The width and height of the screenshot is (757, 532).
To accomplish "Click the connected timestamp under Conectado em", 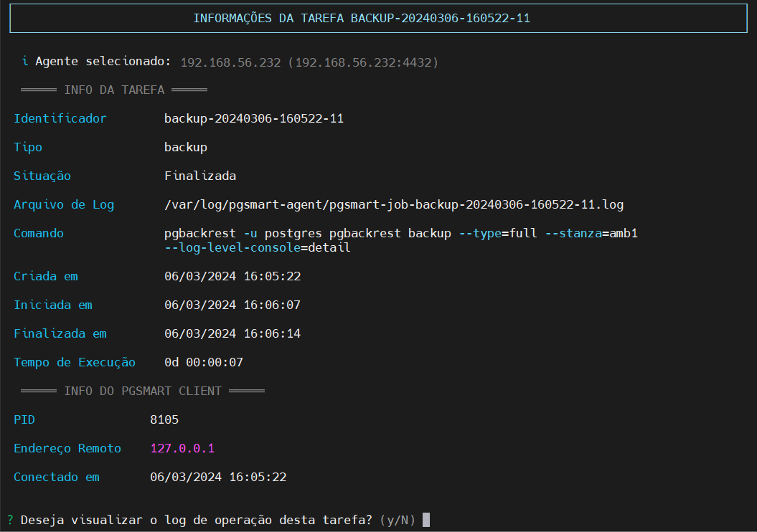I will (218, 478).
